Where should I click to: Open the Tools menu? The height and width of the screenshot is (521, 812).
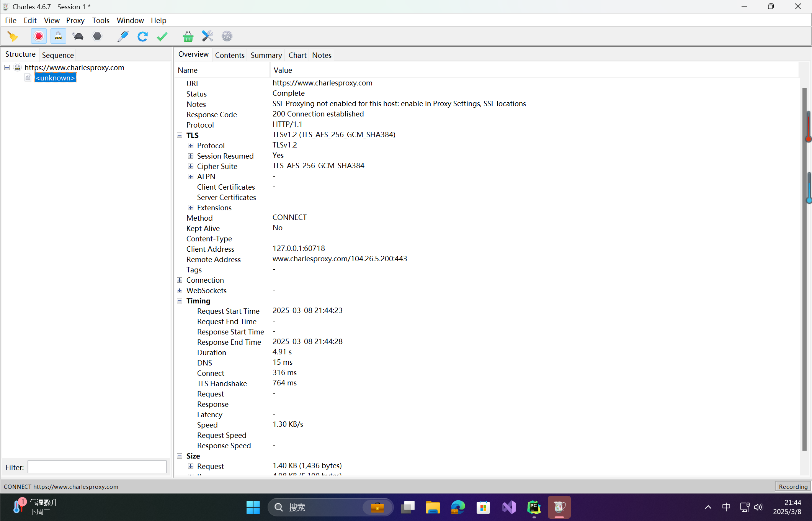pyautogui.click(x=101, y=20)
